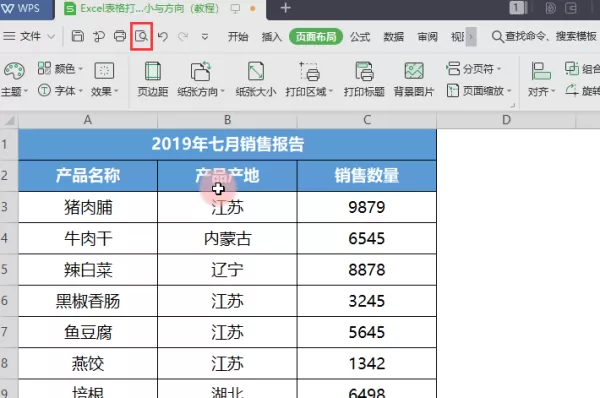Image resolution: width=600 pixels, height=398 pixels.
Task: Click the 打印标题 print titles button
Action: (x=364, y=79)
